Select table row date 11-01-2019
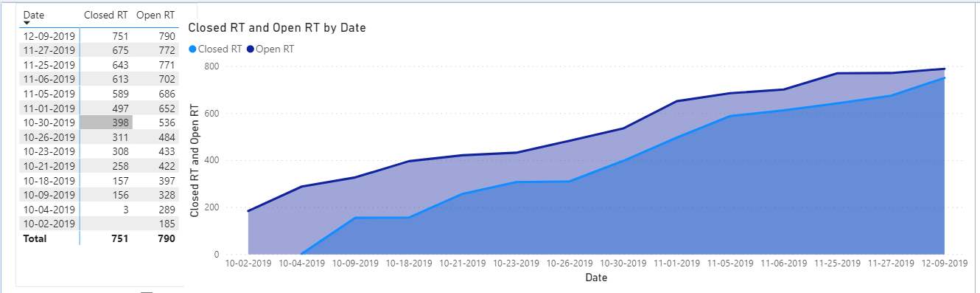Screen dimensions: 980x293 49,108
